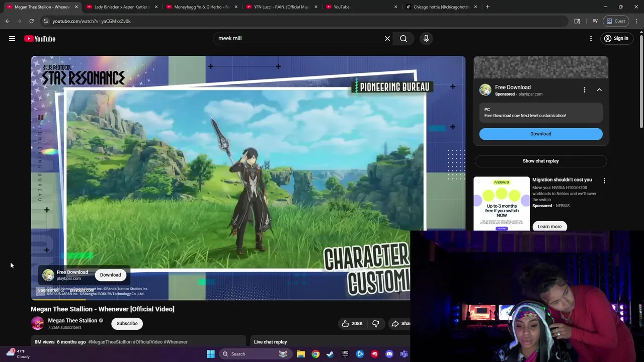Open Megan Thee Stallion channel avatar
Image resolution: width=644 pixels, height=362 pixels.
(38, 324)
